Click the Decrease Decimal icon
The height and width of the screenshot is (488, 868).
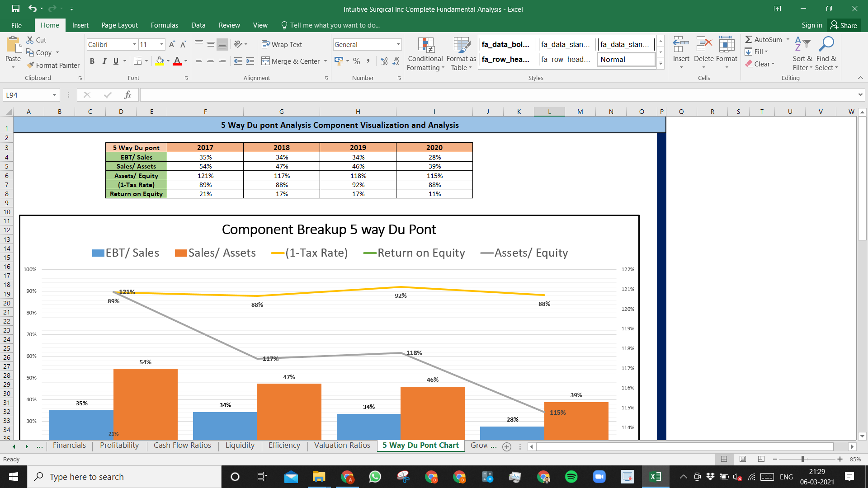396,61
